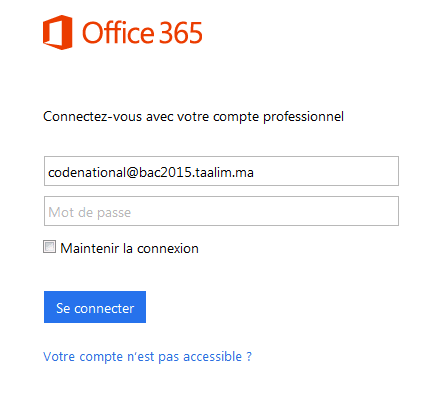Click the word Office beside the logo
Image resolution: width=436 pixels, height=394 pixels.
click(118, 33)
